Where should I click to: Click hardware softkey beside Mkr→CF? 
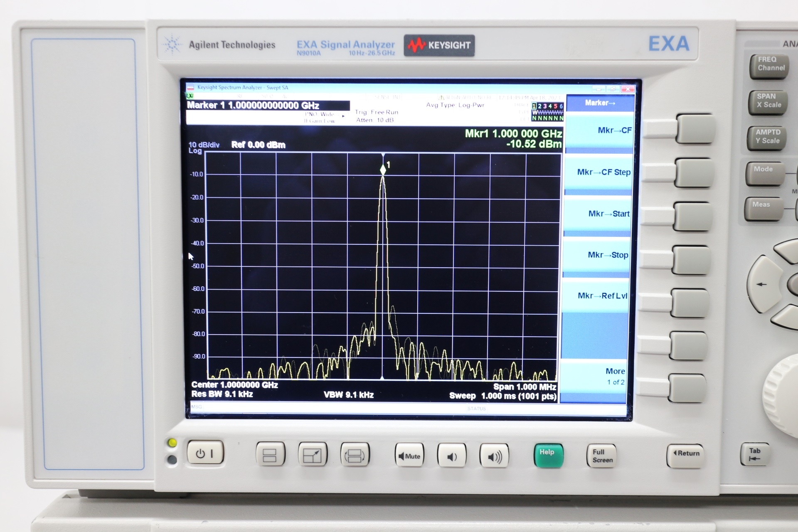pos(696,129)
